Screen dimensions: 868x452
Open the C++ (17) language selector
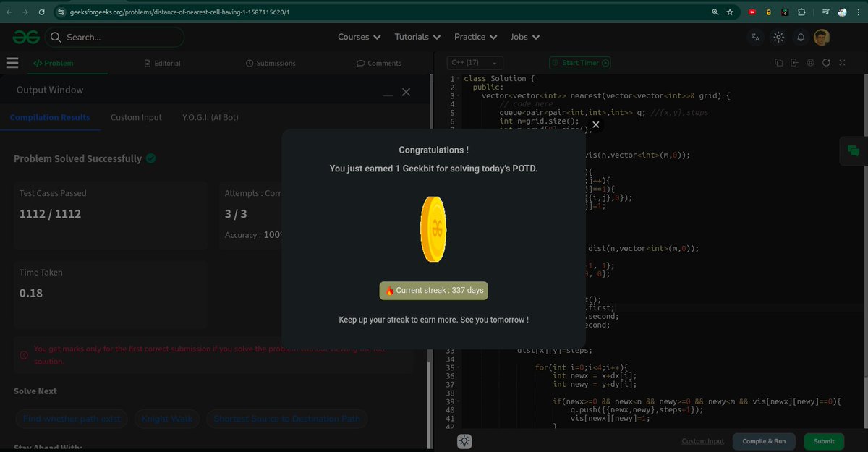(474, 63)
